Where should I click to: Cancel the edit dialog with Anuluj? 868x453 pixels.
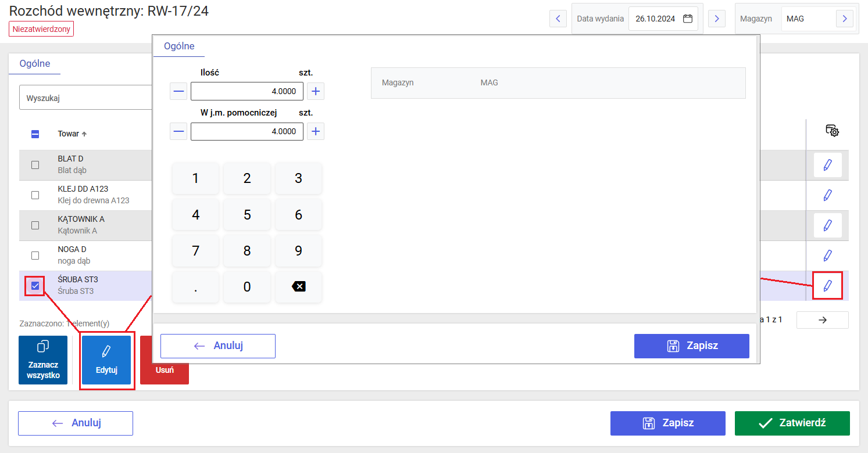(x=218, y=346)
